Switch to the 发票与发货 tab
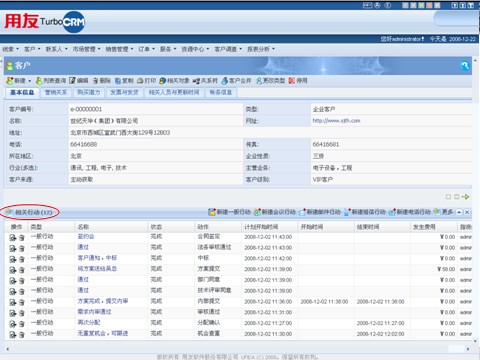The height and width of the screenshot is (360, 480). click(x=124, y=92)
